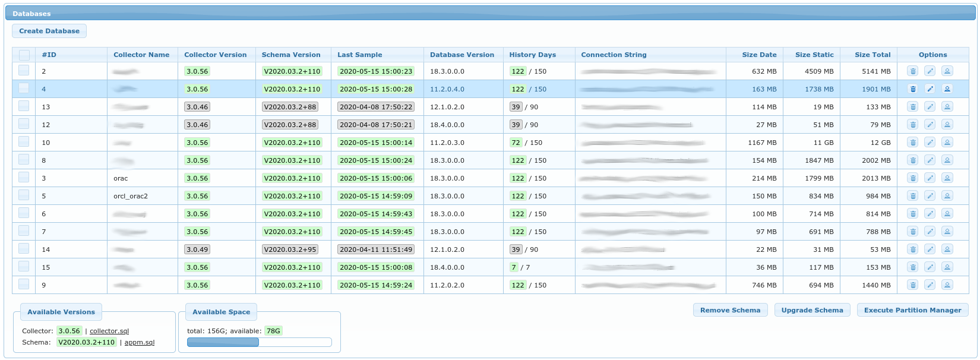Click collector version 3.0.49
The image size is (980, 360).
tap(197, 250)
